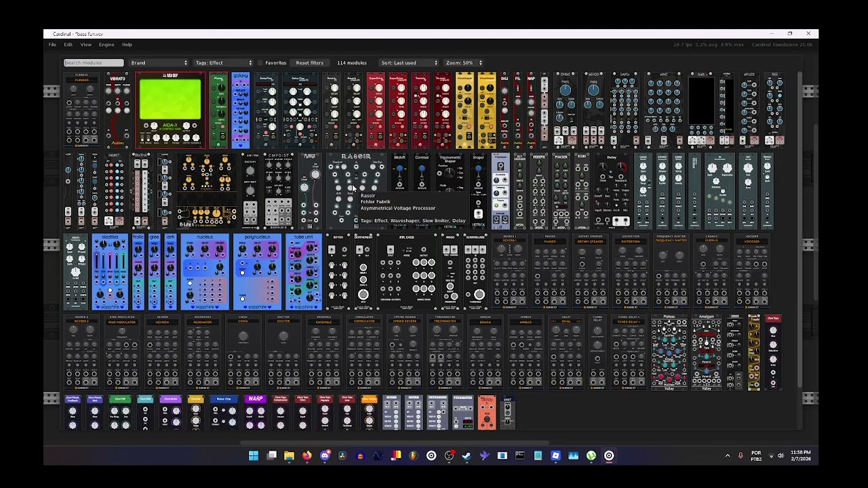The height and width of the screenshot is (488, 868).
Task: Open the View menu
Action: (x=86, y=45)
